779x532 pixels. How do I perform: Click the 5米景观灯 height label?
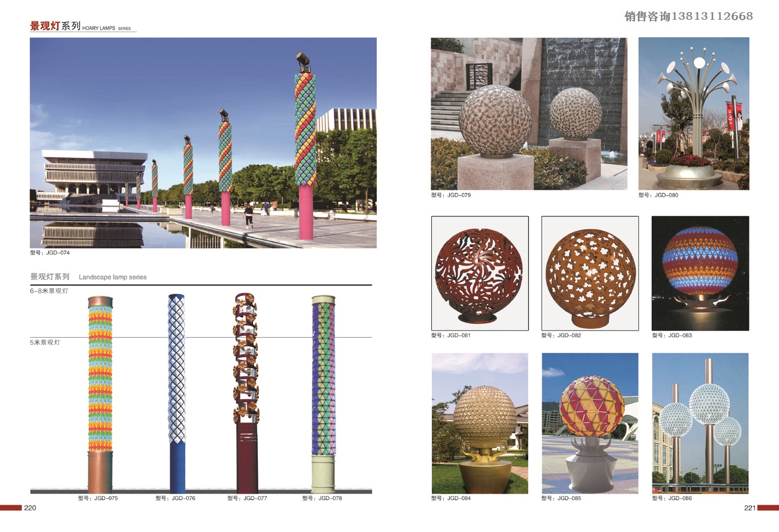click(x=45, y=343)
